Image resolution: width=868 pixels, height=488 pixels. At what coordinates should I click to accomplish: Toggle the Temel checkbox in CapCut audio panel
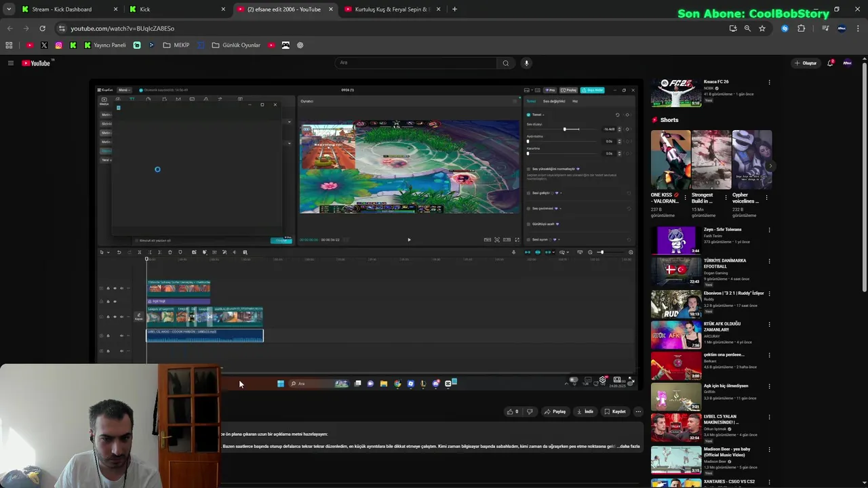tap(529, 115)
